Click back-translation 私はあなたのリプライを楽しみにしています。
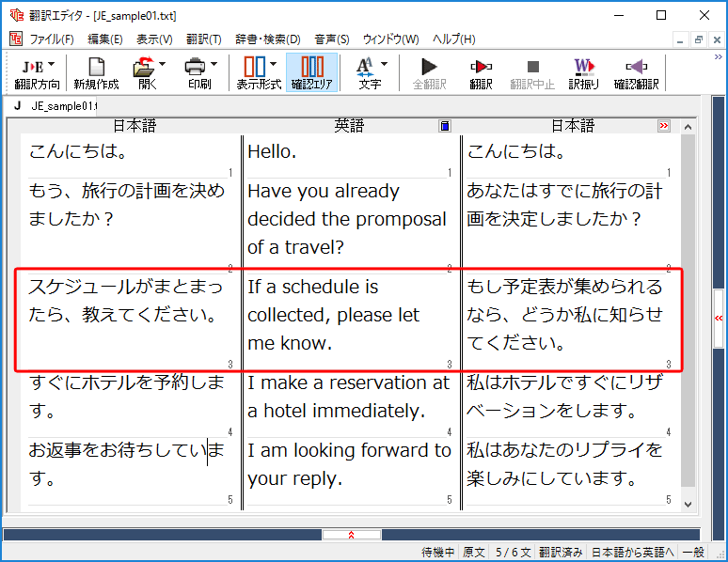The width and height of the screenshot is (728, 562). tap(563, 464)
